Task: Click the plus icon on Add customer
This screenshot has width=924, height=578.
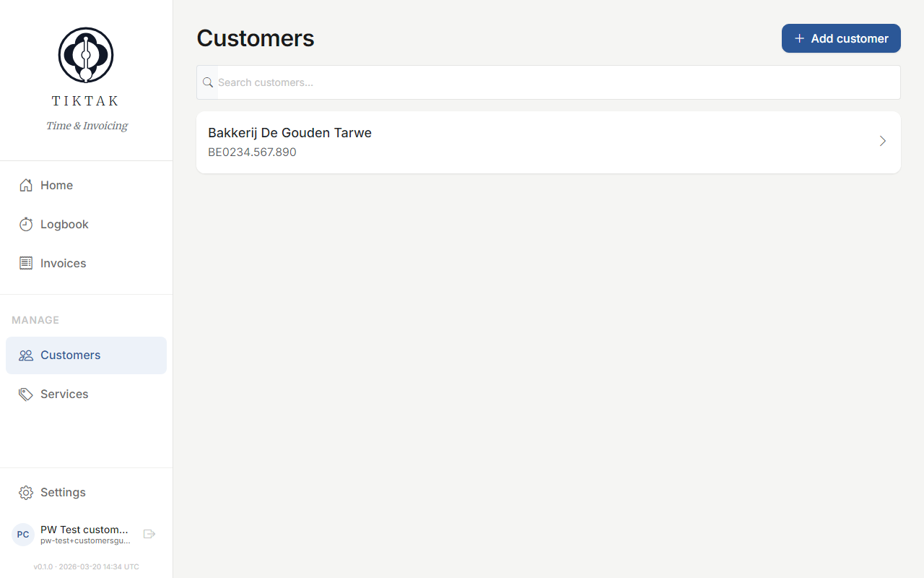Action: click(798, 38)
